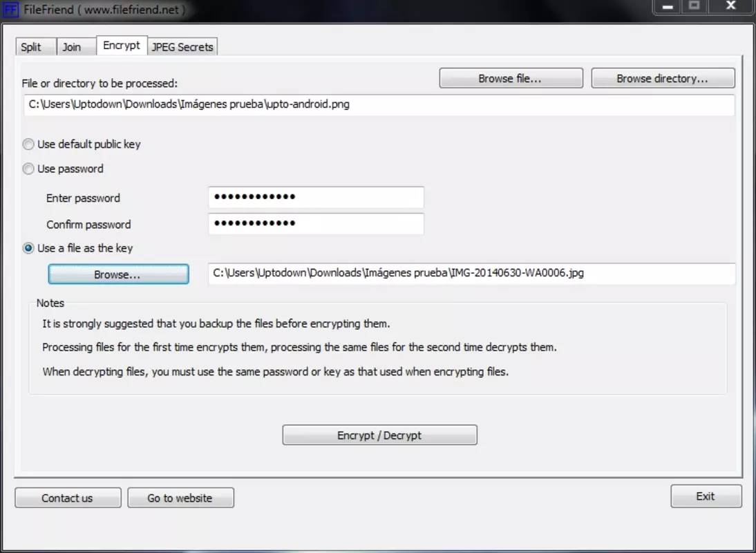Open the Contact us button
Screen dimensions: 756x553
(68, 498)
